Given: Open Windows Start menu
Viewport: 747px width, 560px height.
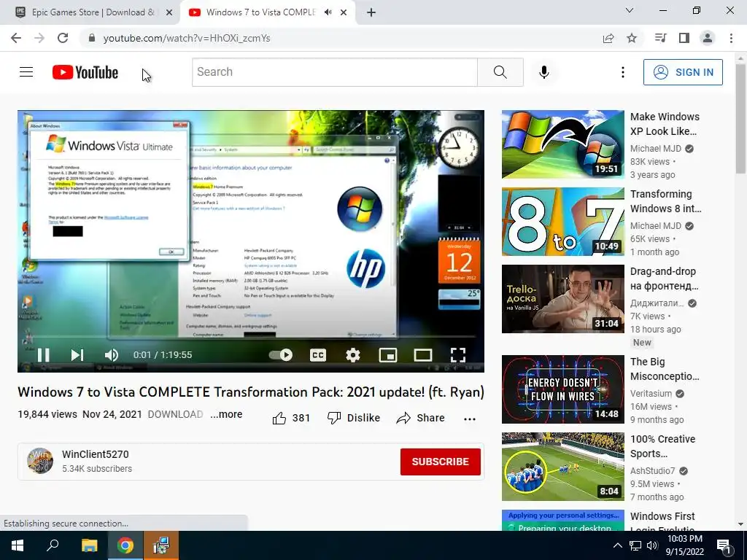Looking at the screenshot, I should coord(18,545).
